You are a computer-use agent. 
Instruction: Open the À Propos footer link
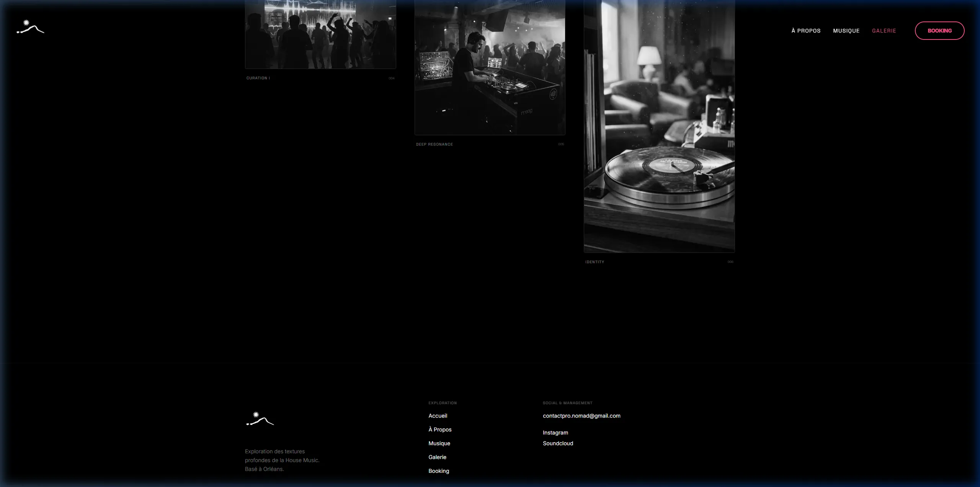[x=440, y=430]
